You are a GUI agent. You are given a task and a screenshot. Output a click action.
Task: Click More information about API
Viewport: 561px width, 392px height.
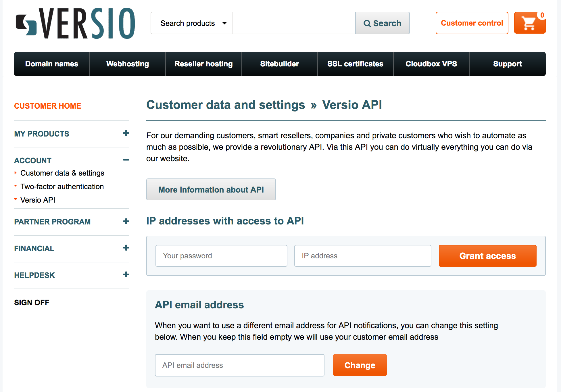coord(211,189)
